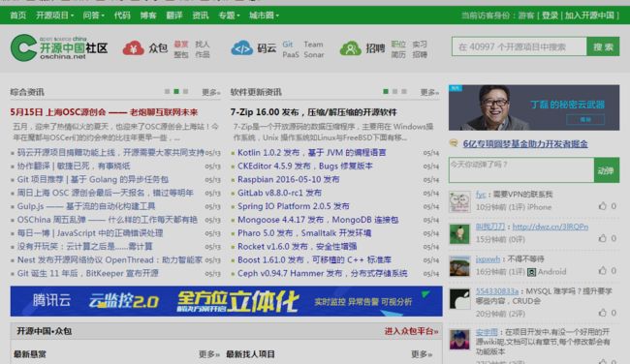The image size is (630, 364).
Task: Open Spring IO Platform 2.0.5 发布
Action: pos(294,206)
